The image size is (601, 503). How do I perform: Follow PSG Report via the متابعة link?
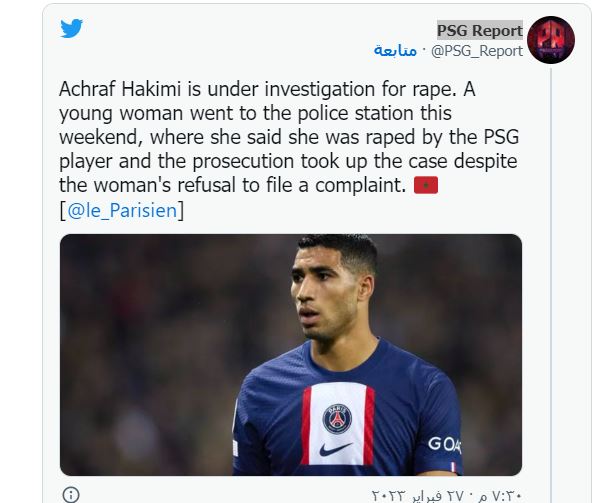coord(395,51)
